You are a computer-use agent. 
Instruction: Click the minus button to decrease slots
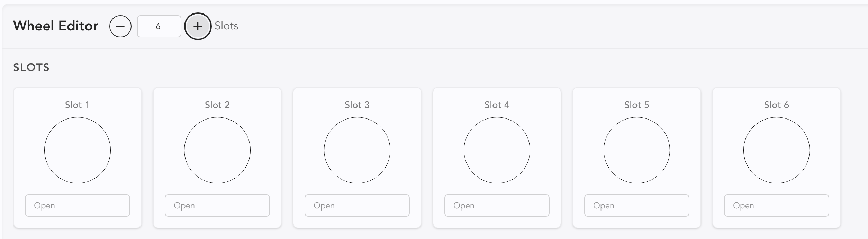(x=120, y=26)
